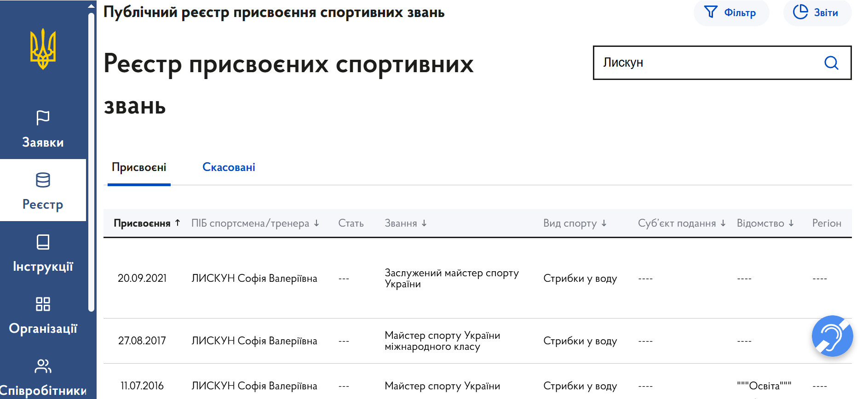Image resolution: width=868 pixels, height=399 pixels.
Task: Sort by Суб'єкт подання column
Action: [681, 223]
